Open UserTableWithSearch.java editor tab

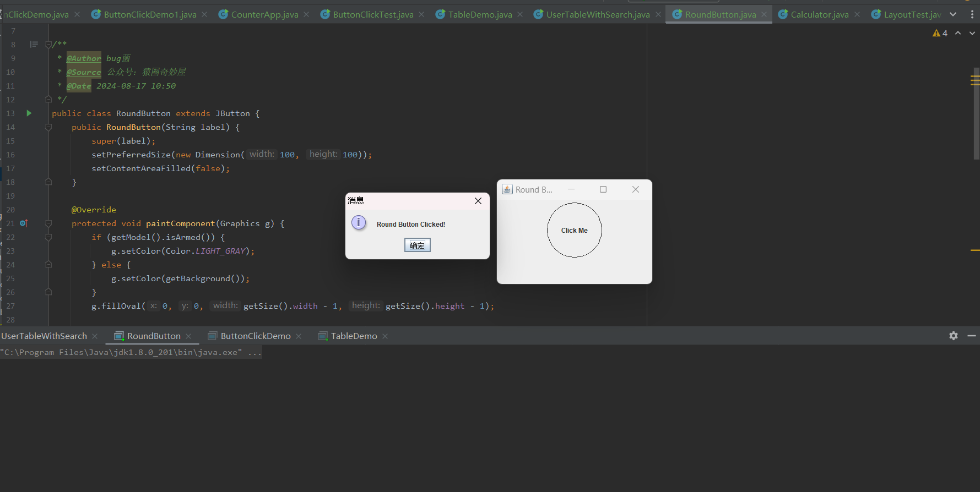[x=598, y=14]
